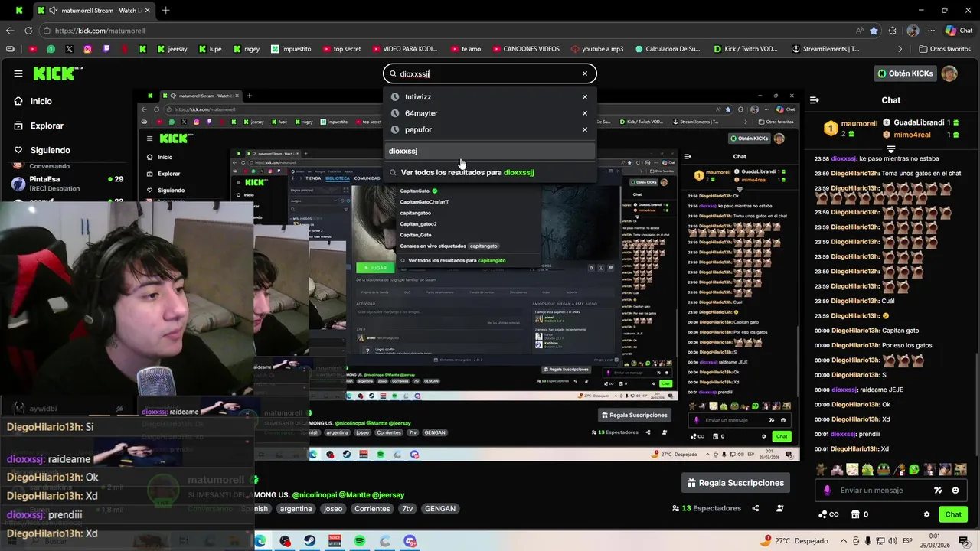Open the channel points shop icon
The height and width of the screenshot is (551, 980).
tap(855, 514)
